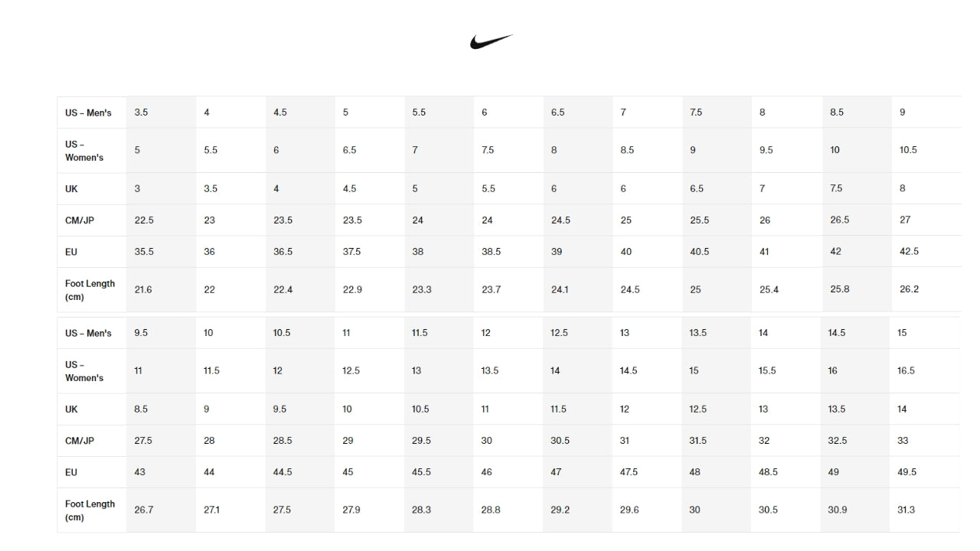
Task: Click the EU 38.5 cell
Action: coord(491,252)
